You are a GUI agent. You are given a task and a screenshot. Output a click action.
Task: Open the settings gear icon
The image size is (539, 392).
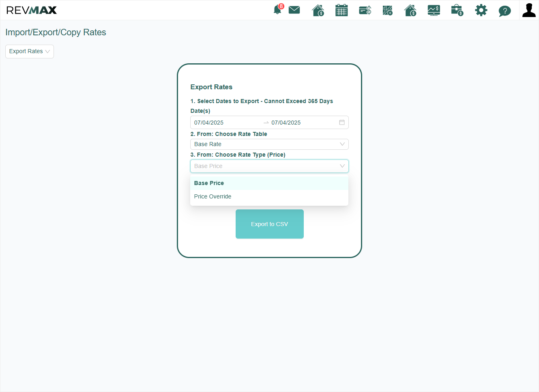[481, 10]
